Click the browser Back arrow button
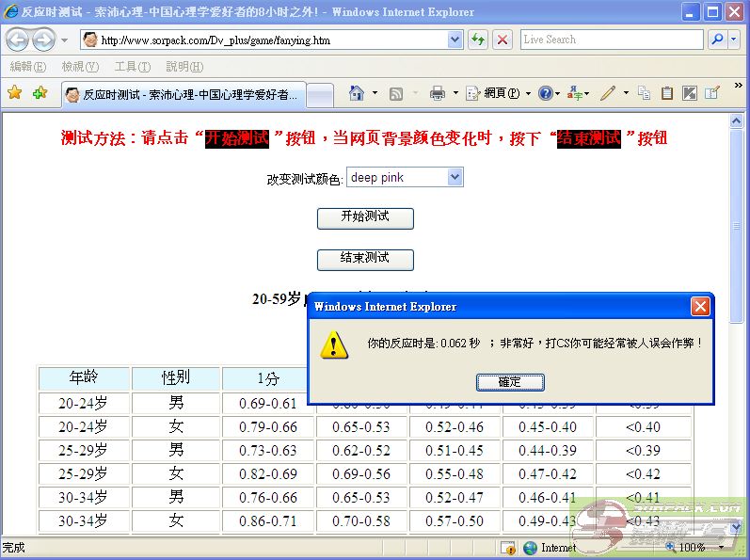The height and width of the screenshot is (560, 750). click(18, 40)
